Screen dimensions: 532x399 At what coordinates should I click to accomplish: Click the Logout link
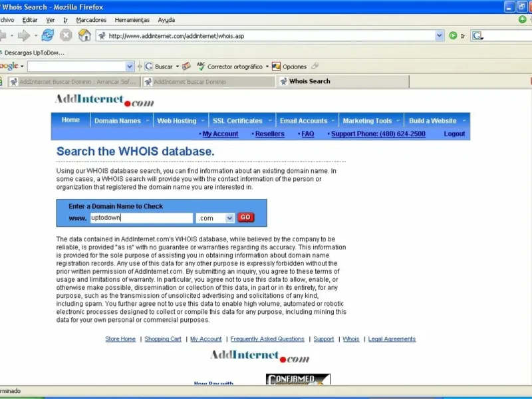(454, 134)
